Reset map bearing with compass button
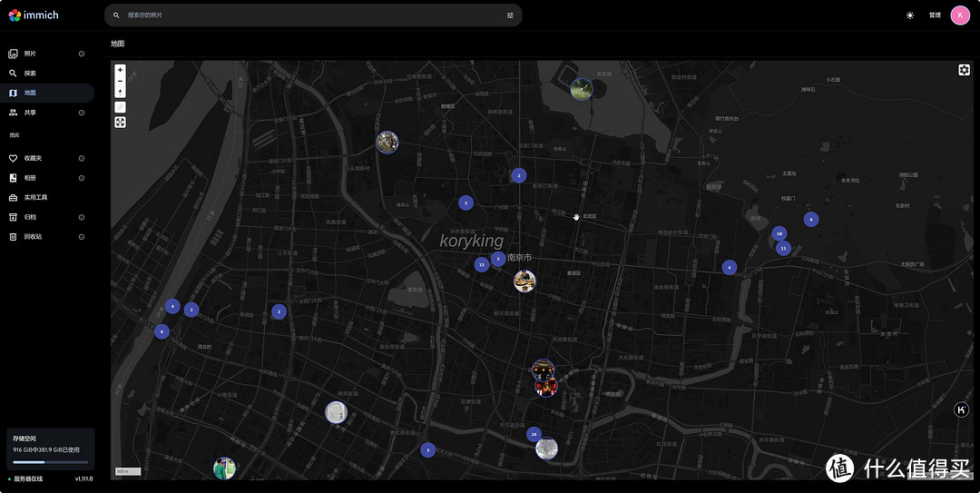The image size is (980, 493). 120,92
